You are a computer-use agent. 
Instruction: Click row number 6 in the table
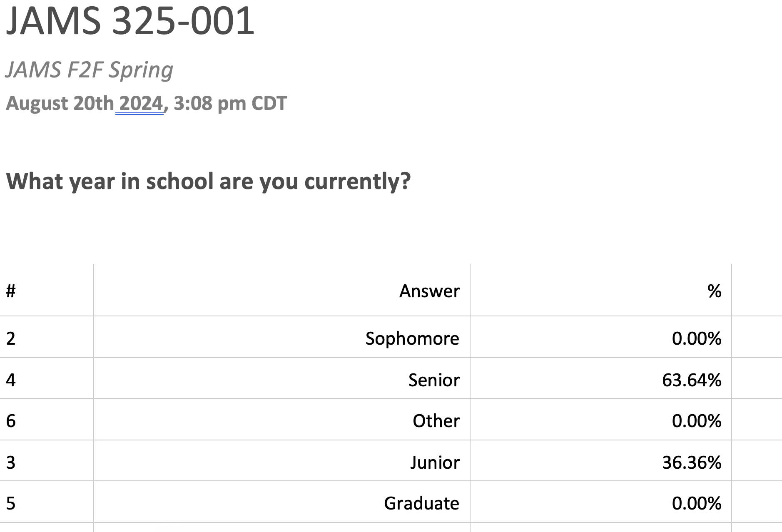tap(11, 421)
